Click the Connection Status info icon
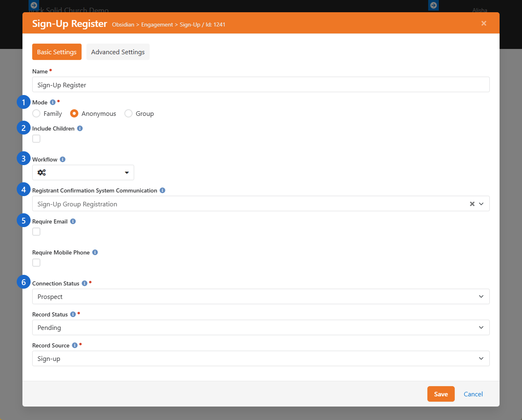 click(84, 283)
